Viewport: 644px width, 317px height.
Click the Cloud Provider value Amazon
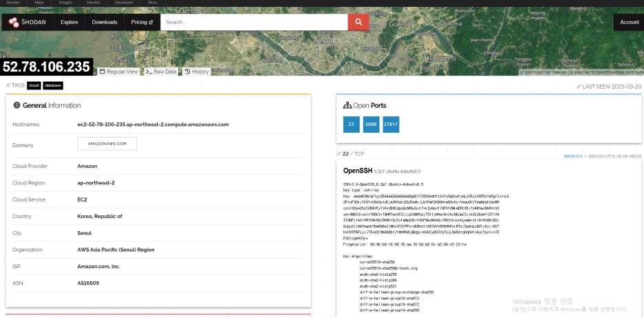click(87, 166)
